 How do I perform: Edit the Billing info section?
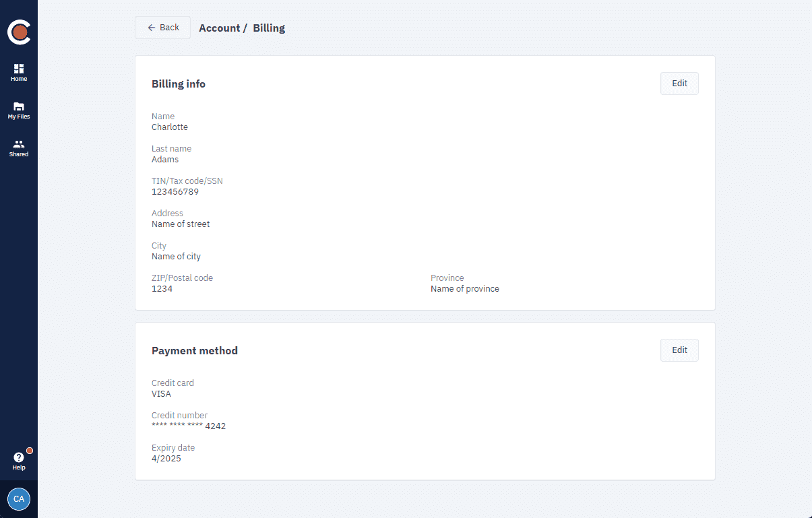coord(679,84)
